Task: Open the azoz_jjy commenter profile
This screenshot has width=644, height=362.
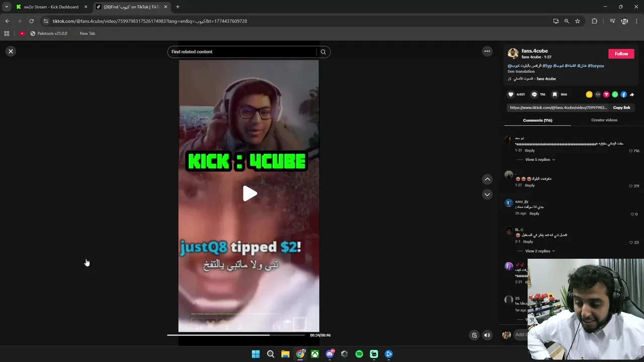Action: click(522, 202)
